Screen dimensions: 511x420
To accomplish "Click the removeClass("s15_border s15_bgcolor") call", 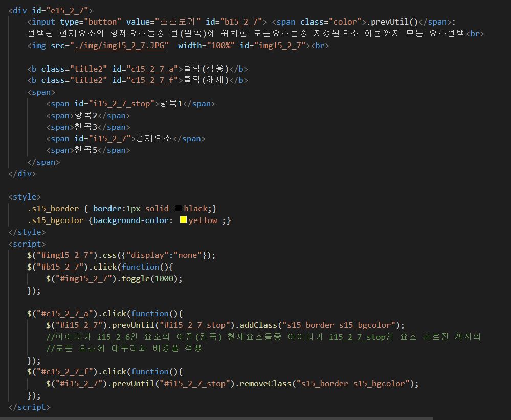I will 327,384.
